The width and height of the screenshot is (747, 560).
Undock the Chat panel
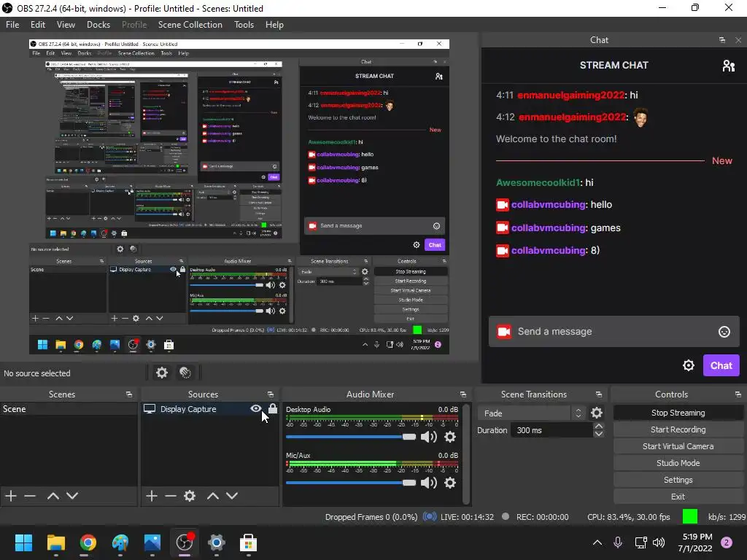pos(722,40)
